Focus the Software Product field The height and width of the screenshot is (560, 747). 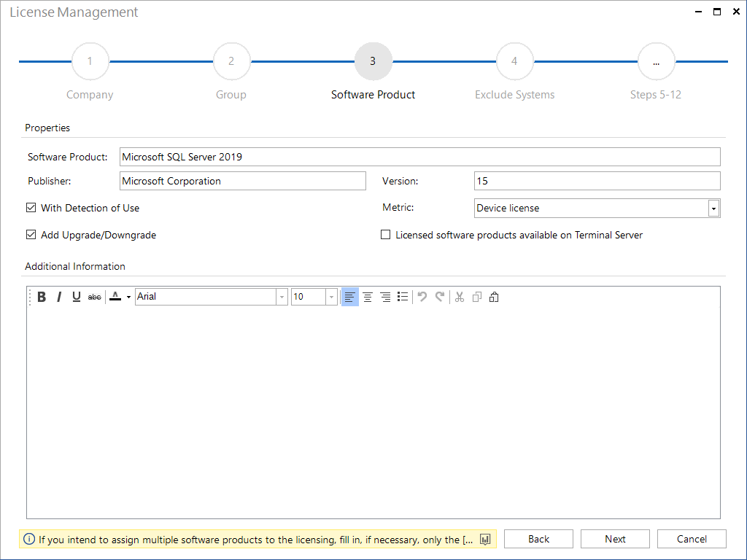click(x=419, y=157)
